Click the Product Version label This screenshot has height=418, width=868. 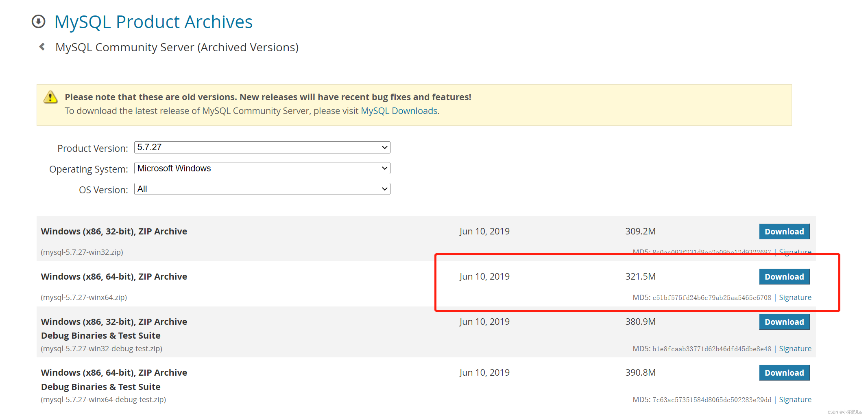coord(93,149)
